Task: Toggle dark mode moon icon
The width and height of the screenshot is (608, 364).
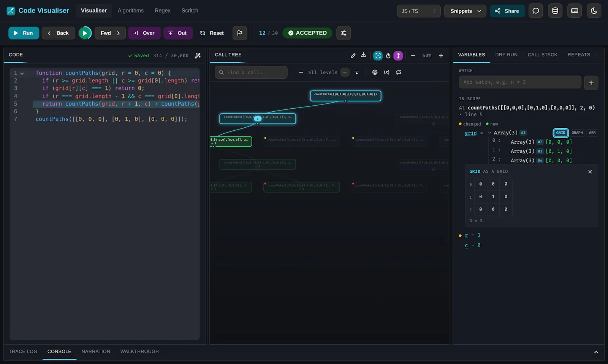Action: click(x=594, y=11)
